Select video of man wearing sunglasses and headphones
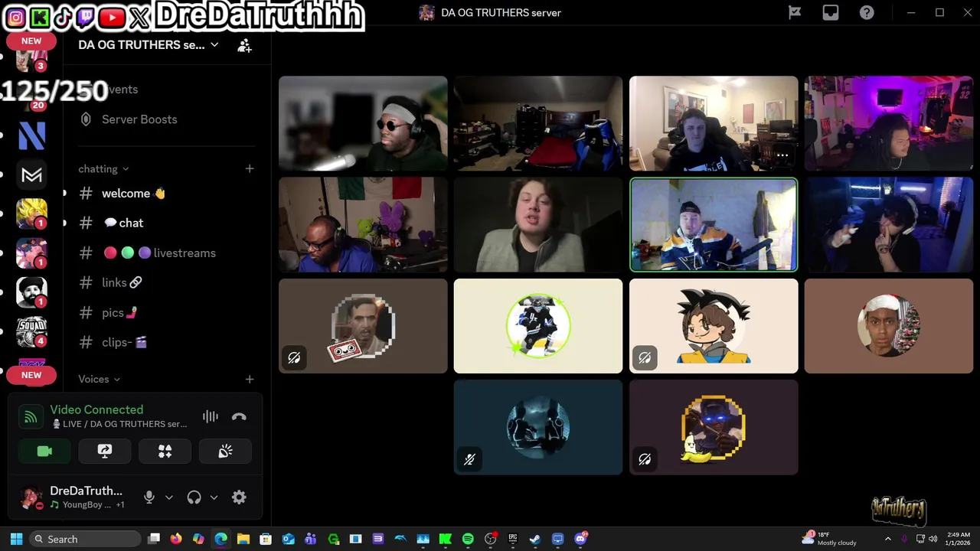The image size is (980, 551). click(x=363, y=123)
